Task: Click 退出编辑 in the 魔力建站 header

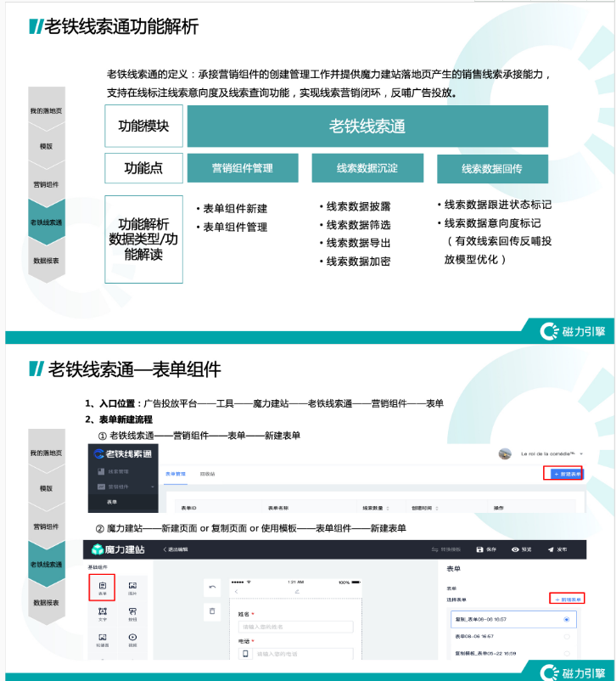Action: click(176, 550)
